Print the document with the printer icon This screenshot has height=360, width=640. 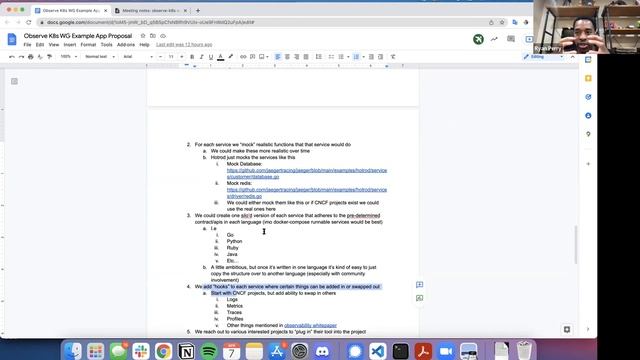click(31, 57)
